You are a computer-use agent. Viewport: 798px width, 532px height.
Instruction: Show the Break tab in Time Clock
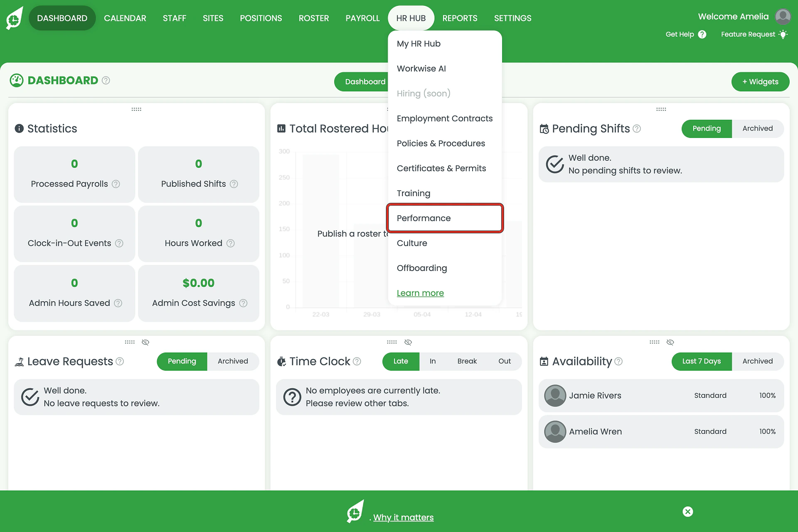tap(467, 362)
